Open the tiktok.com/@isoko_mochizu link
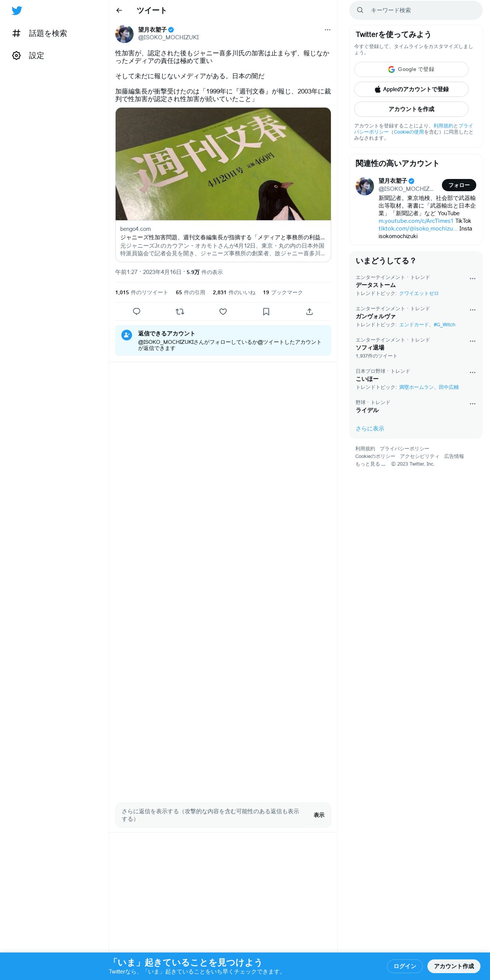Image resolution: width=490 pixels, height=980 pixels. (418, 229)
